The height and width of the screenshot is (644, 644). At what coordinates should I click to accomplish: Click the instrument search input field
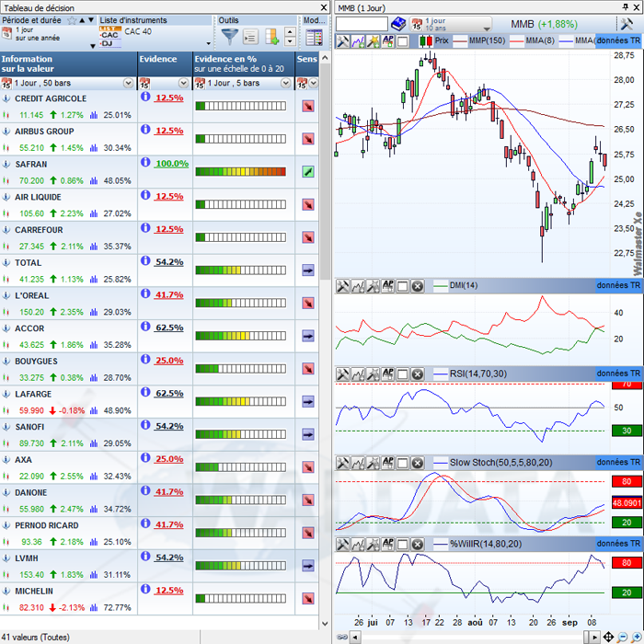[362, 24]
